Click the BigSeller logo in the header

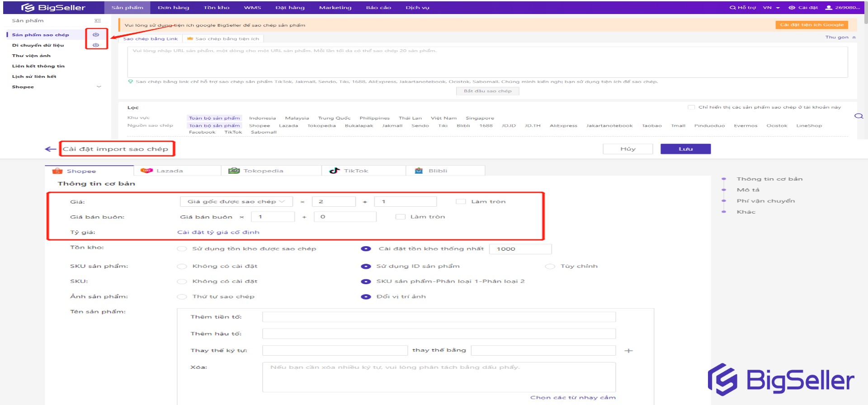tap(53, 8)
